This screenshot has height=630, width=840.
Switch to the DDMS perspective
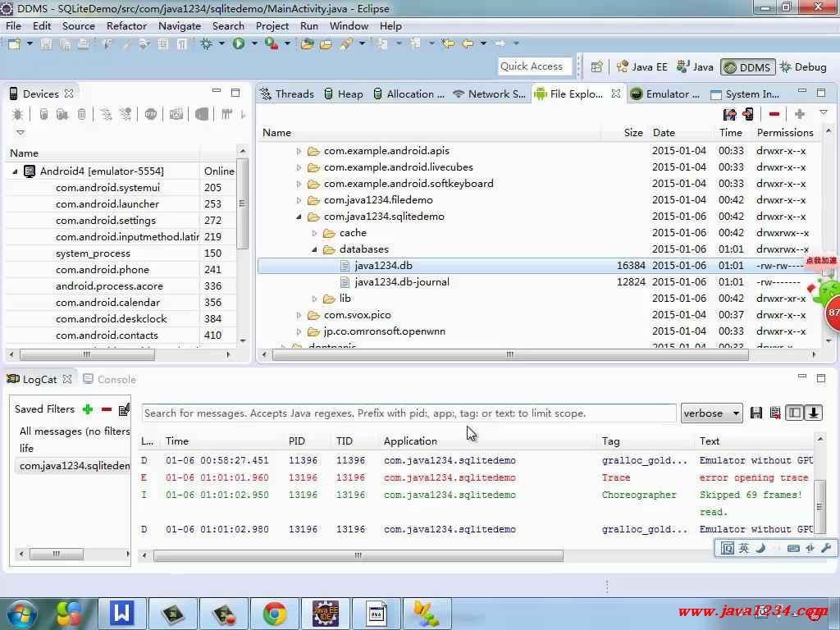(748, 67)
